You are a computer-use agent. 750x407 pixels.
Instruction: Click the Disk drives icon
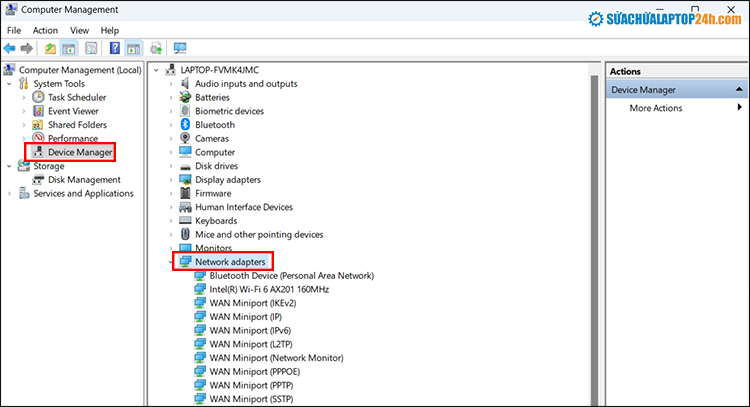(185, 166)
